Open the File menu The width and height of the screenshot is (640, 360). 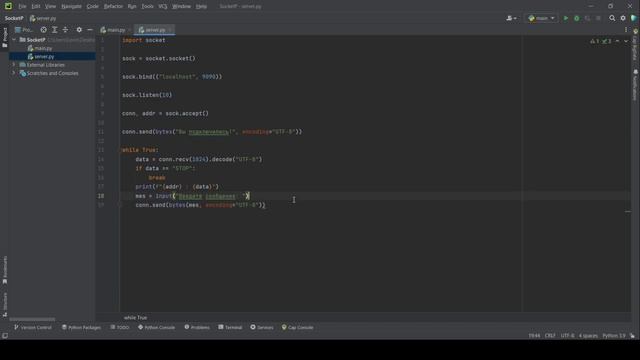[22, 6]
